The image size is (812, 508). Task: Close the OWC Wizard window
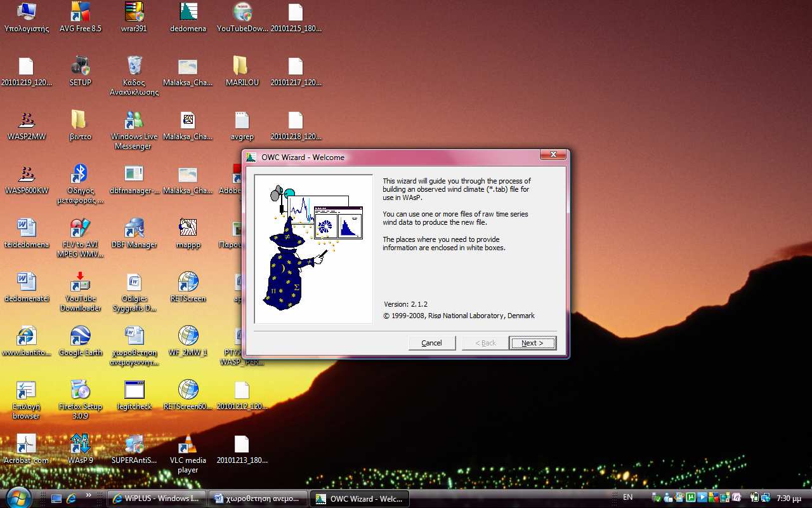click(x=553, y=154)
